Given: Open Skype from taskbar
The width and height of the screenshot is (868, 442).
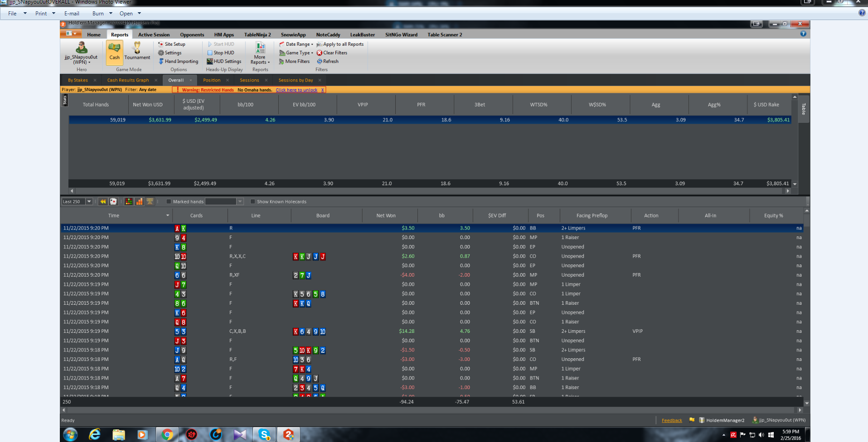Looking at the screenshot, I should click(264, 435).
